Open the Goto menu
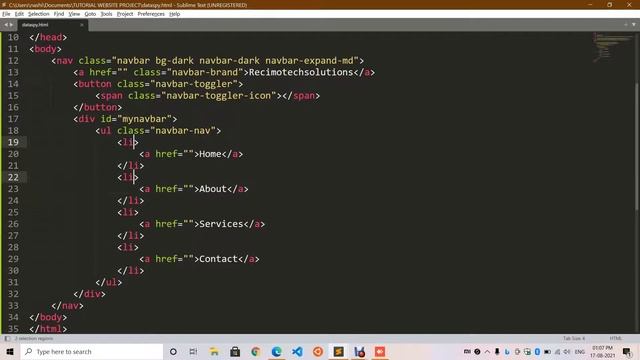640x360 pixels. tap(90, 14)
